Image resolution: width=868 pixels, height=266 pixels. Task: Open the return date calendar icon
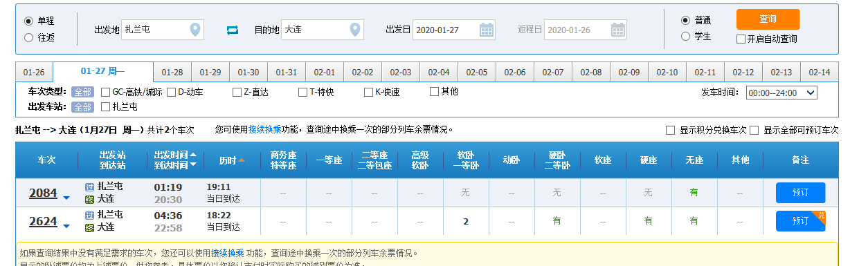pos(619,30)
